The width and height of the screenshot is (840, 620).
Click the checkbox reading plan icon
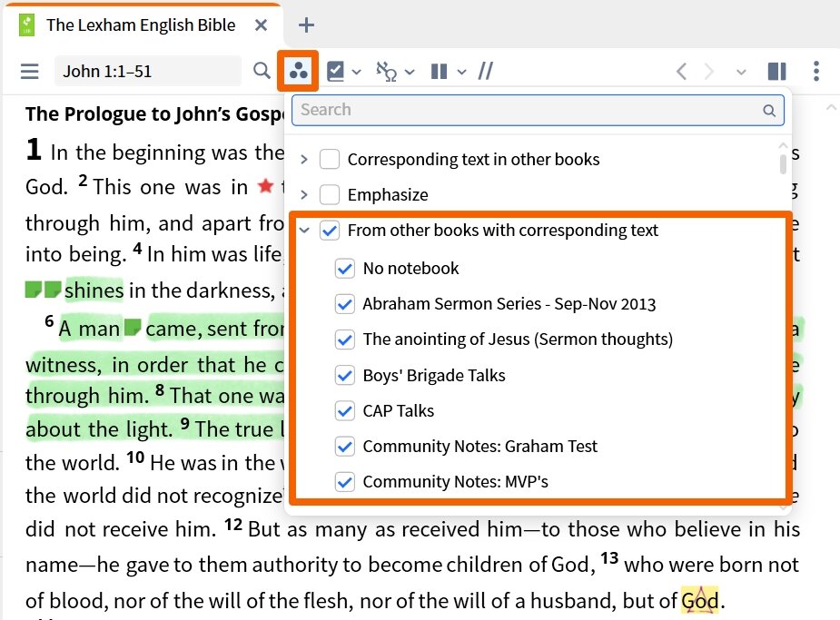pyautogui.click(x=335, y=71)
